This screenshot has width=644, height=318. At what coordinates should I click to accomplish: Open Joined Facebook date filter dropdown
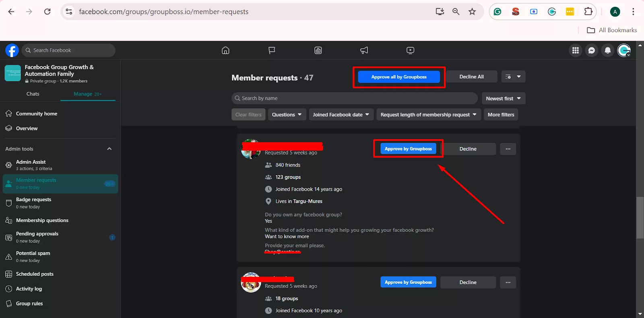pyautogui.click(x=341, y=115)
